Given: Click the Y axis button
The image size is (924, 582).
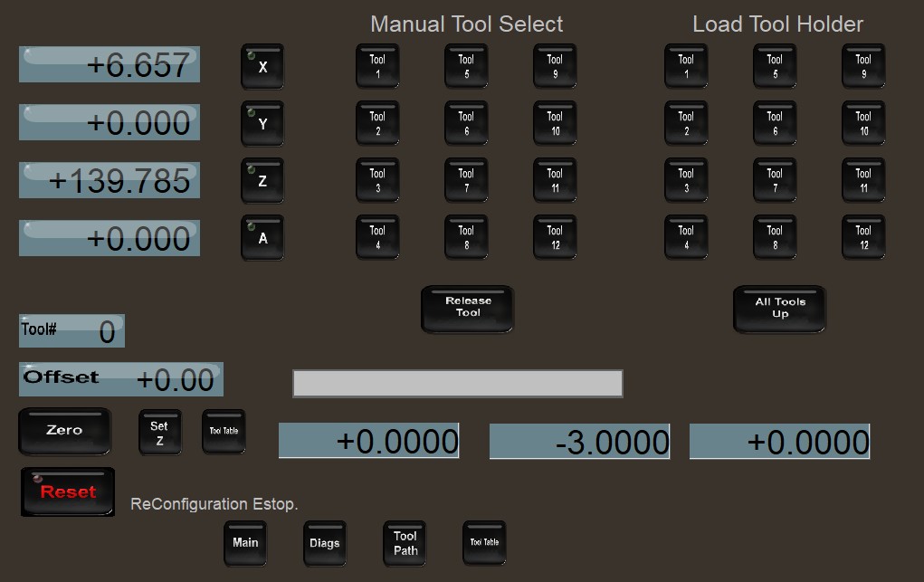Looking at the screenshot, I should pos(262,124).
